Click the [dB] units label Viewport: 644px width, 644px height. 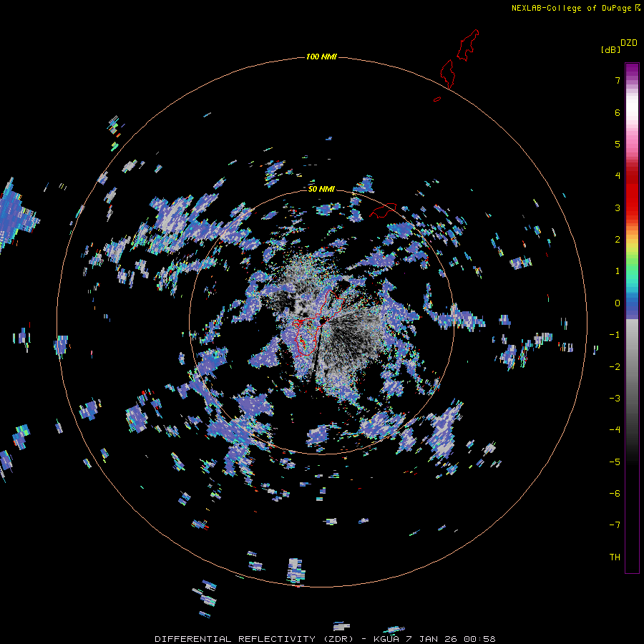tap(610, 49)
